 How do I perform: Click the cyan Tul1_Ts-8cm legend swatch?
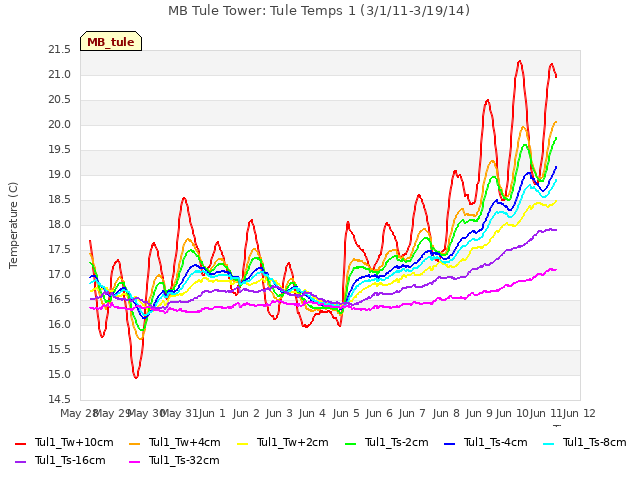pos(549,443)
